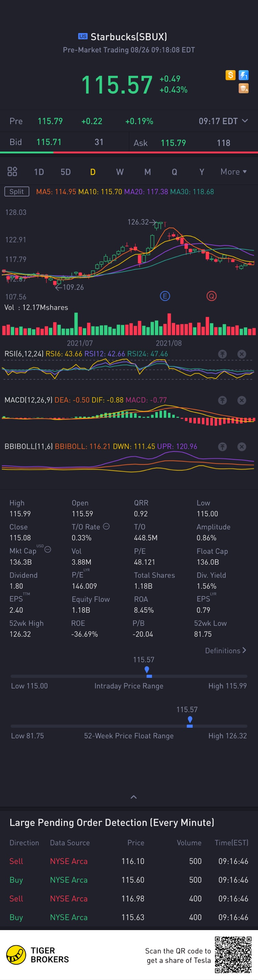Tap the 126.32 high price label on chart
The image size is (258, 980).
click(x=138, y=222)
